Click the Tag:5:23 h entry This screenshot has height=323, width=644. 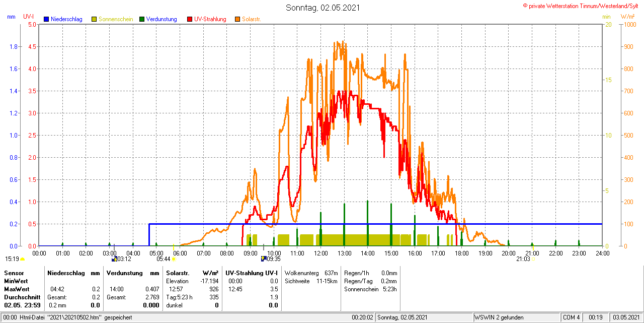click(179, 297)
